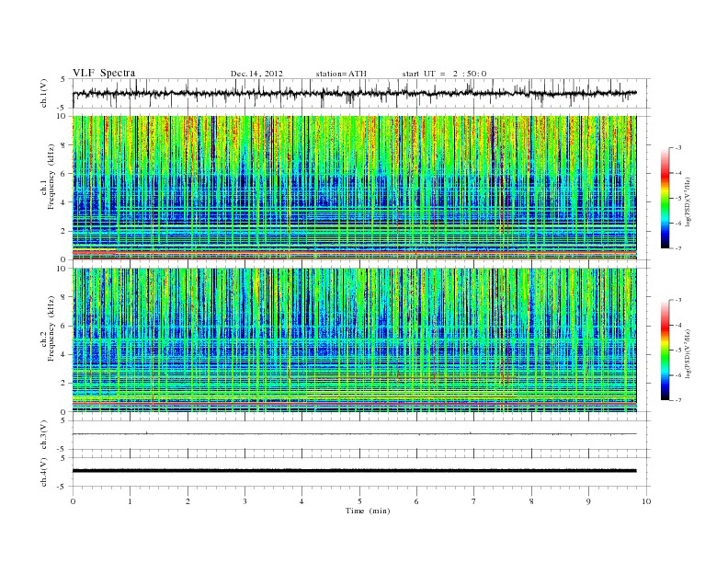Click the "5" tick on the time axis
Viewport: 728px width, 563px height.
(359, 501)
